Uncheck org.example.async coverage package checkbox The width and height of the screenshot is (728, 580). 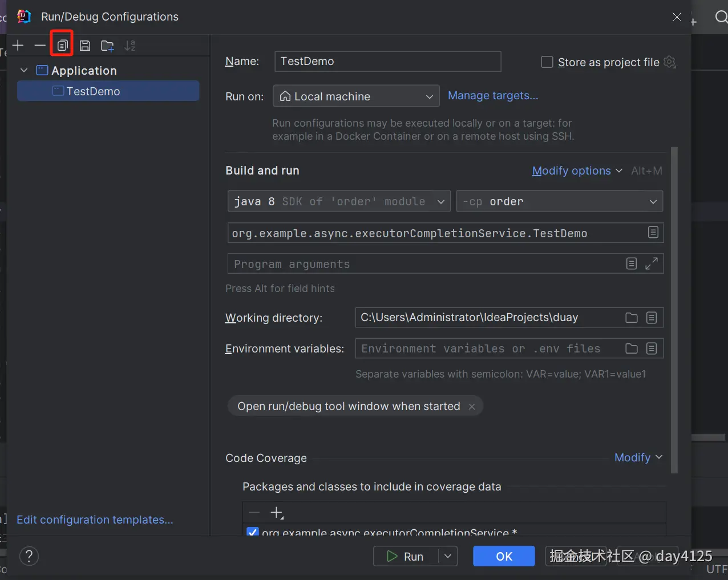click(252, 532)
